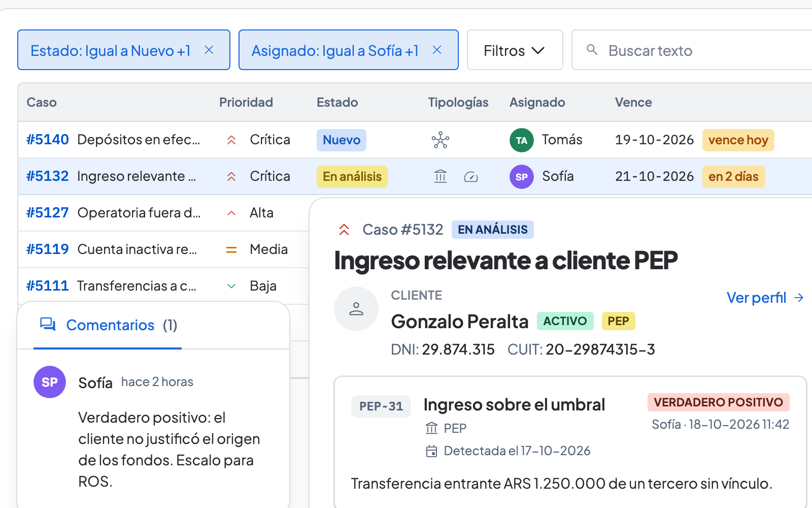812x508 pixels.
Task: Click the Alta priority chevron icon in row #5127
Action: click(231, 213)
